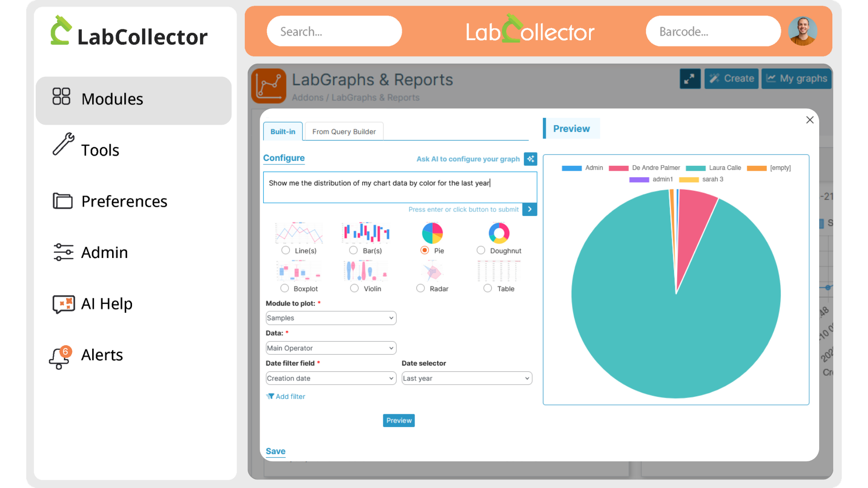Image resolution: width=868 pixels, height=488 pixels.
Task: Toggle the De Andre Palmer legend swatch
Action: pyautogui.click(x=618, y=168)
